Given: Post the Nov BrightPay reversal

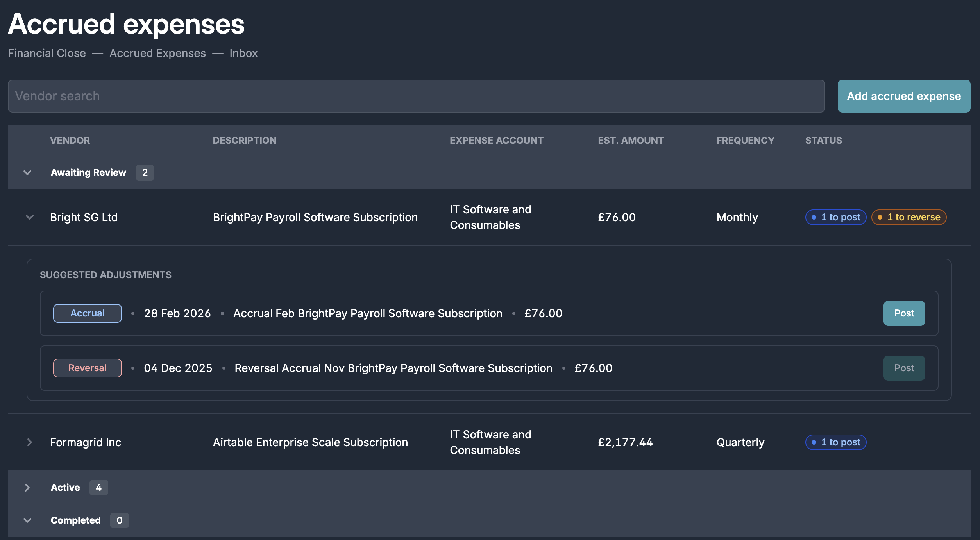Looking at the screenshot, I should point(904,368).
